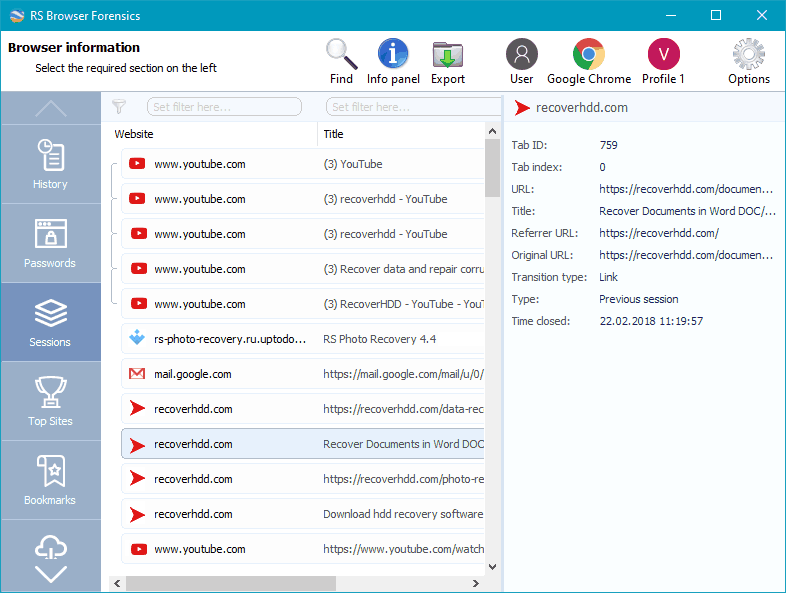
Task: Switch to the History section
Action: click(x=50, y=164)
